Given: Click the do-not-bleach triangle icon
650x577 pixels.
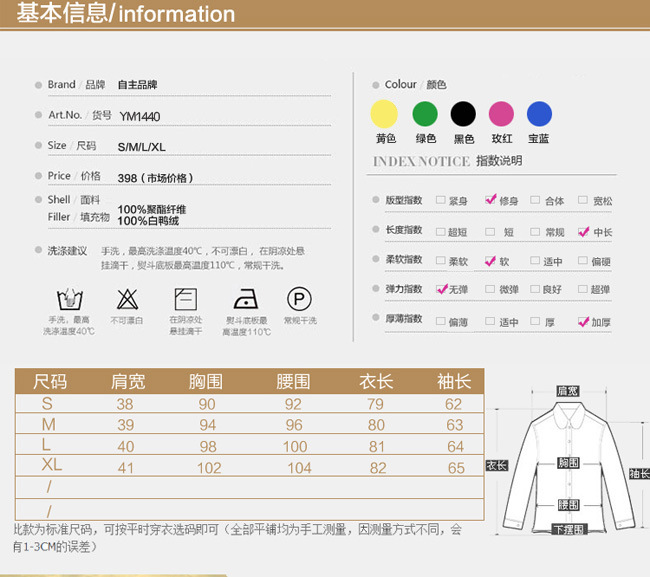Looking at the screenshot, I should [x=127, y=298].
